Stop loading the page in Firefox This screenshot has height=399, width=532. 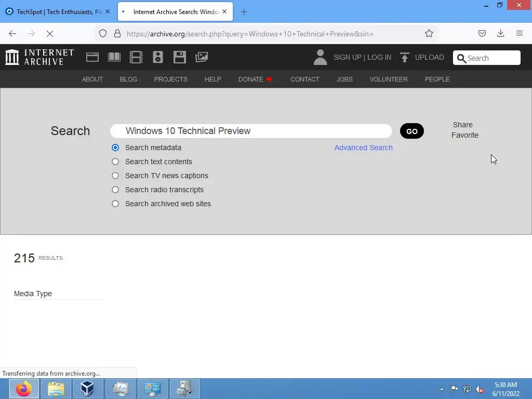[x=49, y=34]
